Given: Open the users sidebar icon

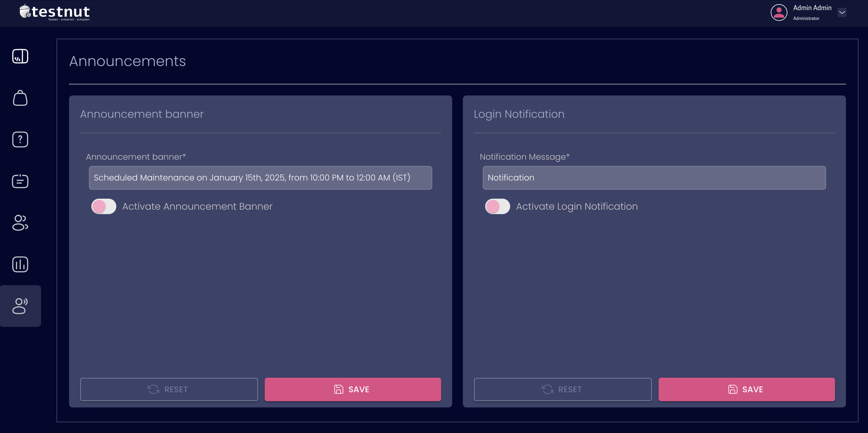Looking at the screenshot, I should click(20, 223).
